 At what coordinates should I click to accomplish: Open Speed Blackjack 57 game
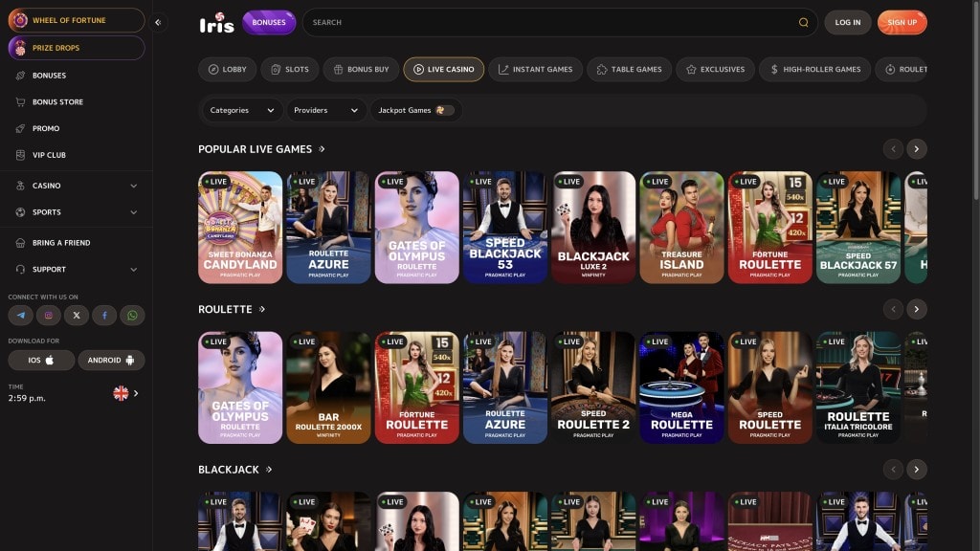click(x=858, y=228)
